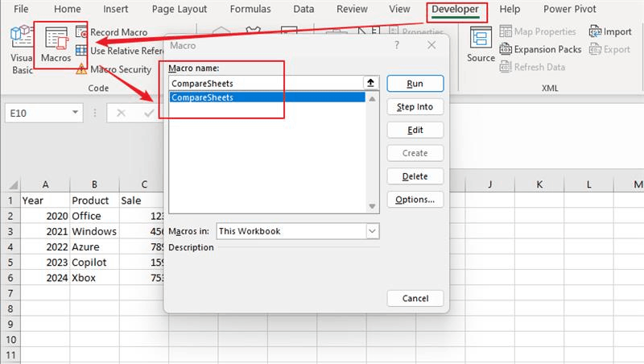Screen dimensions: 644x364
Task: Click the Step Into button
Action: click(x=415, y=107)
